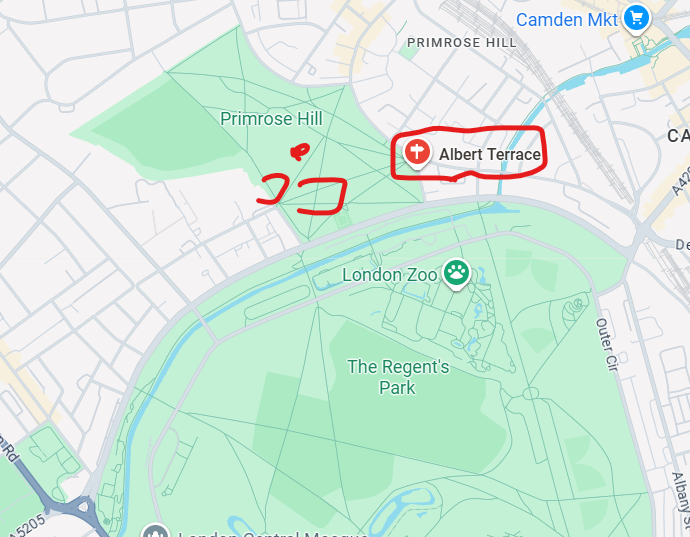Click the PRIMROSE HILL neighborhood label
Image resolution: width=690 pixels, height=537 pixels.
coord(462,43)
